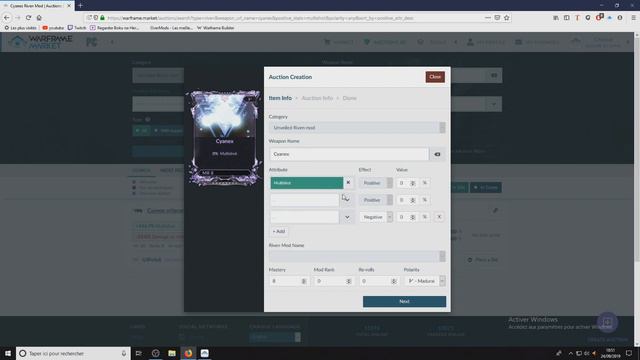Open the Warframe Builder bookmark

(216, 28)
